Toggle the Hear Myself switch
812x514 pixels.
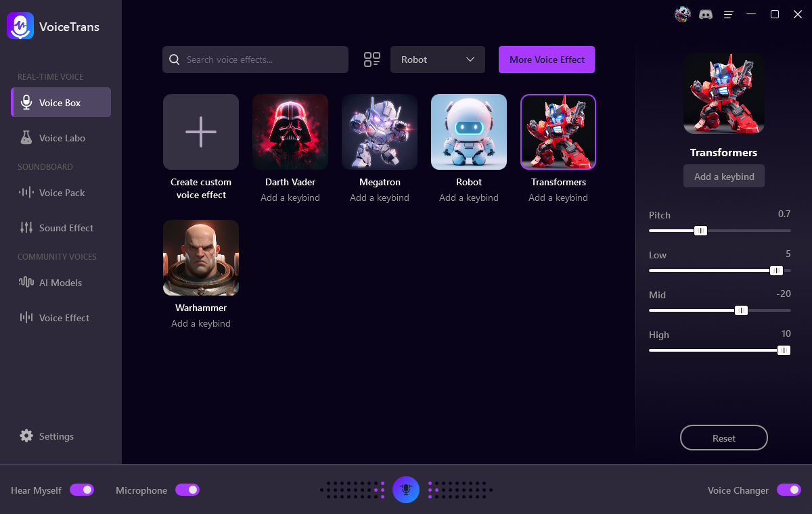click(82, 490)
